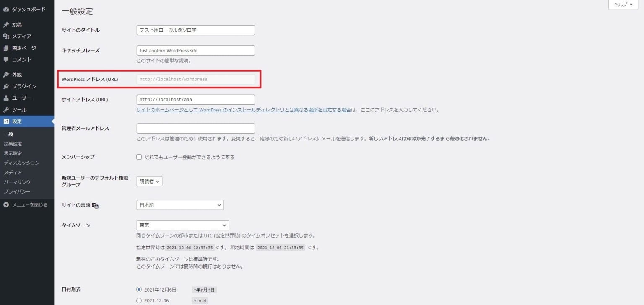Select the 2021年12月6日 date format radio

point(139,289)
